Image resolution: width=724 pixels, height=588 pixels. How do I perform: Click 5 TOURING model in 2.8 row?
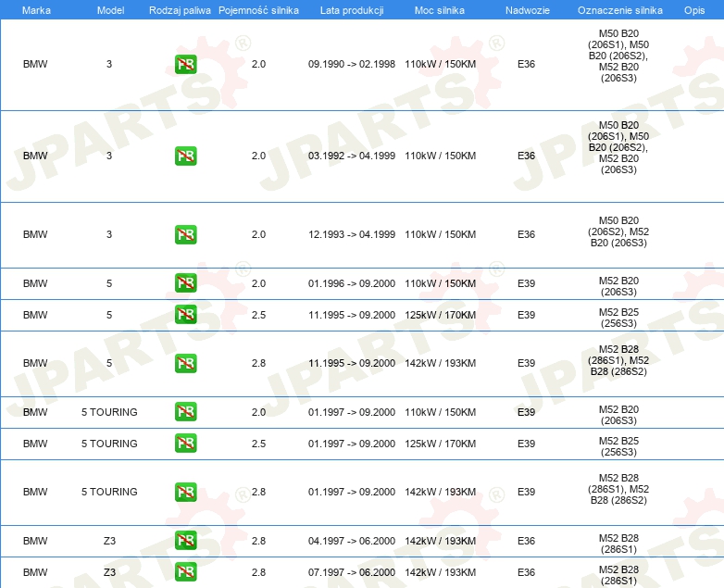coord(109,492)
